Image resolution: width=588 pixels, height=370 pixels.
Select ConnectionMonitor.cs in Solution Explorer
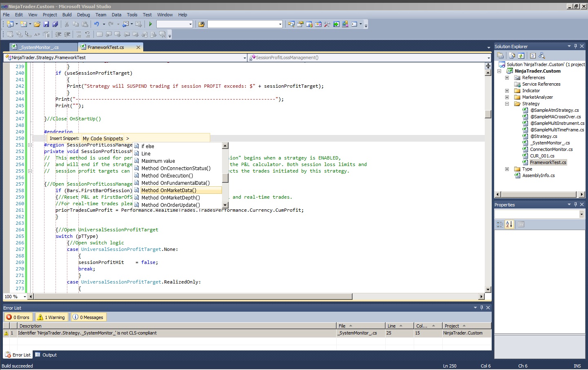(551, 149)
